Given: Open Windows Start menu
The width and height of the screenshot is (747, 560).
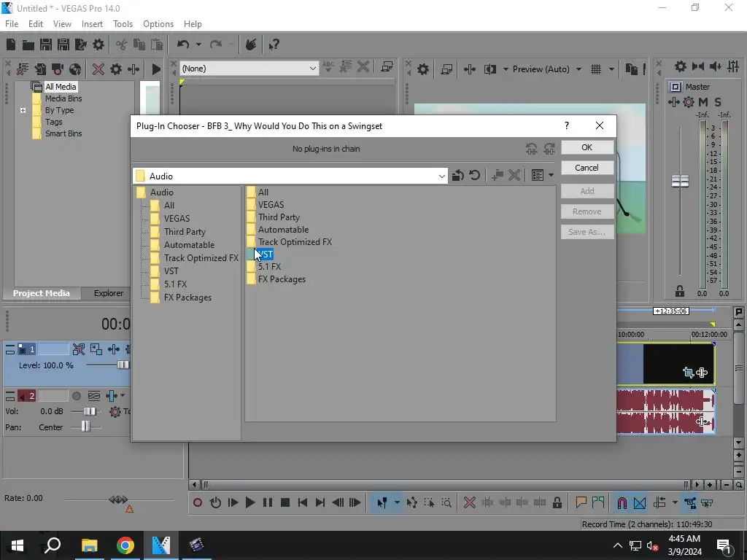Looking at the screenshot, I should tap(18, 545).
